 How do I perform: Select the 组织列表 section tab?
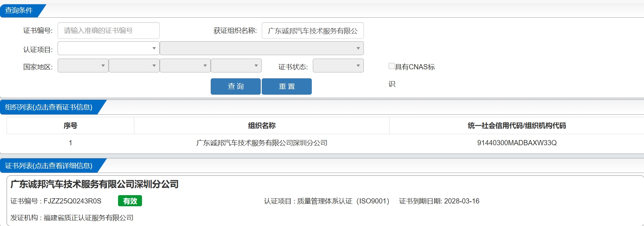49,107
